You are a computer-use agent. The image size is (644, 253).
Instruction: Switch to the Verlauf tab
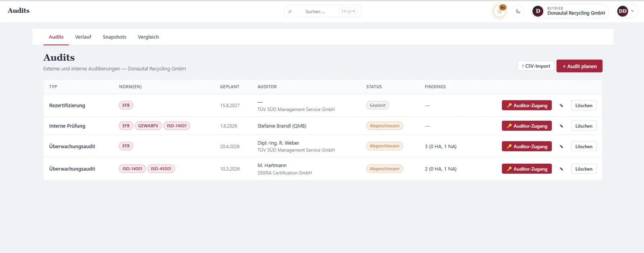(x=83, y=37)
